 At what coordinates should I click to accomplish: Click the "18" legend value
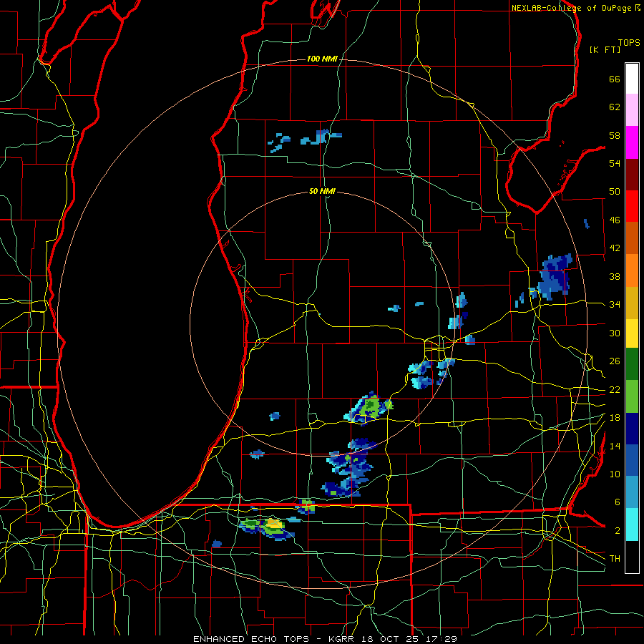[x=615, y=418]
